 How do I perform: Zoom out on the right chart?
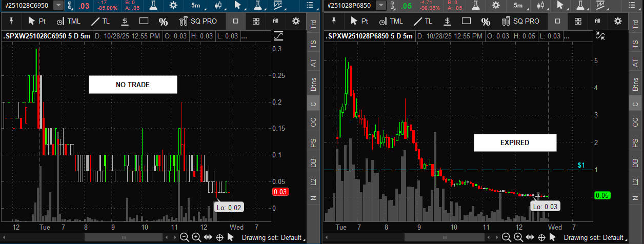[x=507, y=237]
